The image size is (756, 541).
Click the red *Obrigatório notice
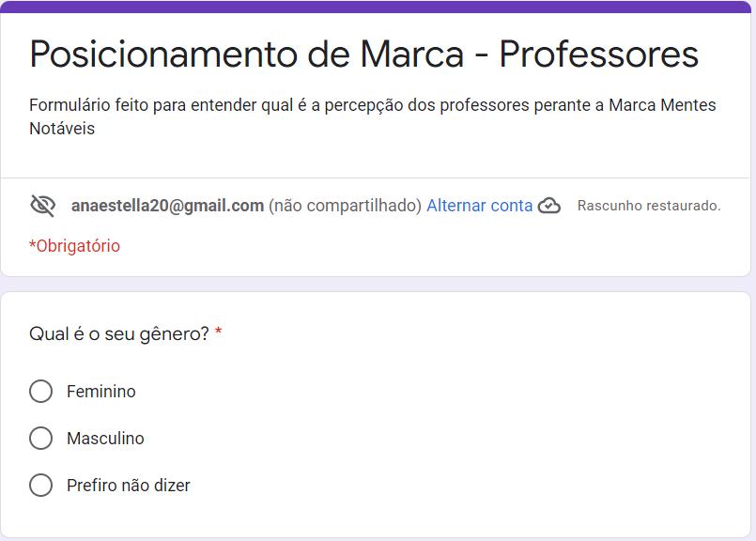coord(74,246)
